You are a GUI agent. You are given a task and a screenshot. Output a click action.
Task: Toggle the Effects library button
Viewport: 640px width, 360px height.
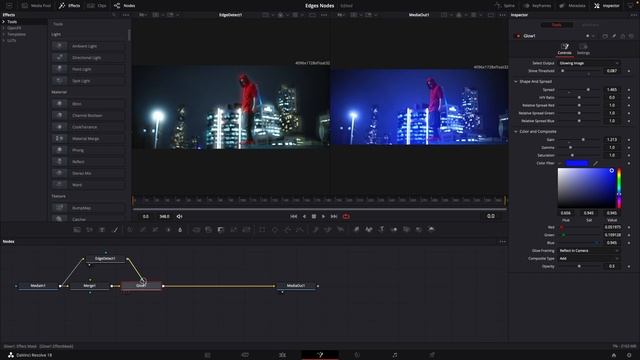point(69,6)
